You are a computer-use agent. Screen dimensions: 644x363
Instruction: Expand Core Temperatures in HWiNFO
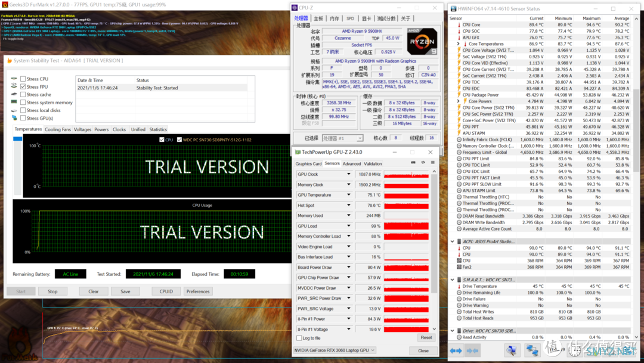click(459, 44)
